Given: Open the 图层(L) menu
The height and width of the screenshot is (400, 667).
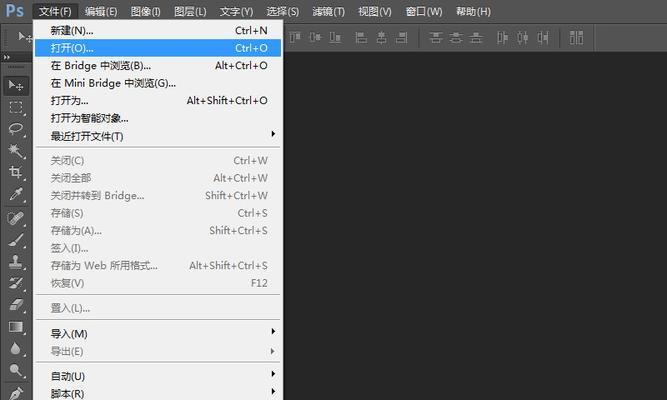Looking at the screenshot, I should coord(190,11).
